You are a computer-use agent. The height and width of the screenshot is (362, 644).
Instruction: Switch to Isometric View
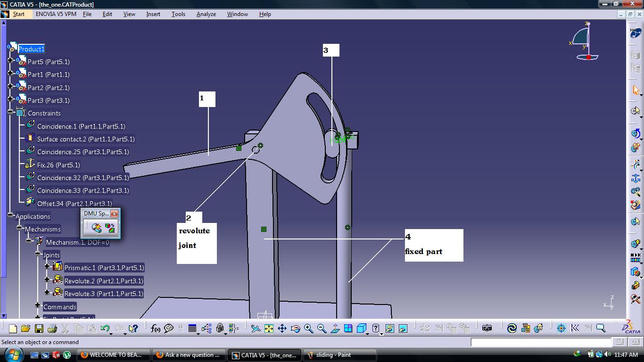click(x=362, y=328)
